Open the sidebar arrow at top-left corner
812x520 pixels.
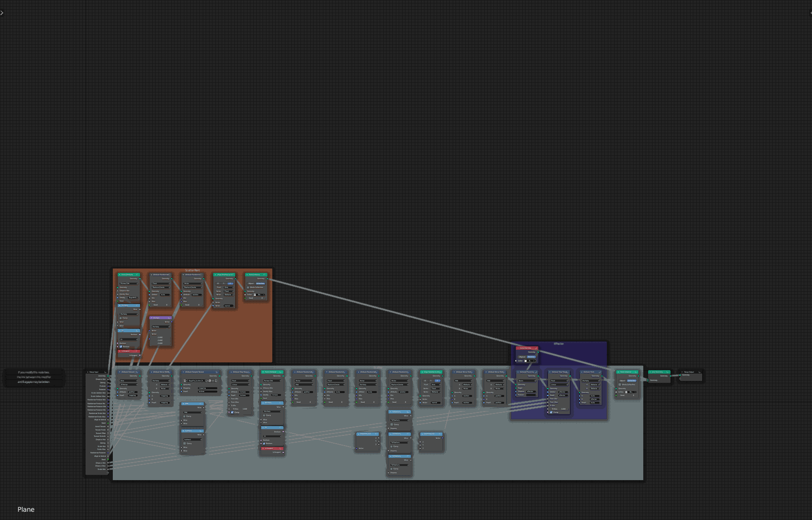coord(1,13)
